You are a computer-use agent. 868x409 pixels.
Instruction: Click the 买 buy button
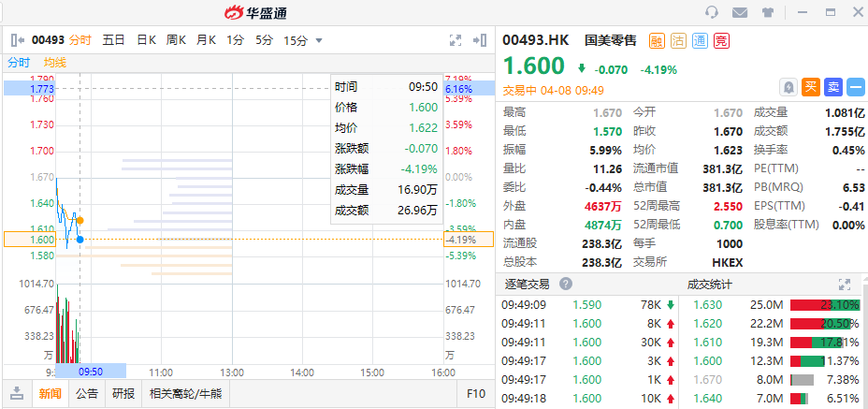(810, 87)
